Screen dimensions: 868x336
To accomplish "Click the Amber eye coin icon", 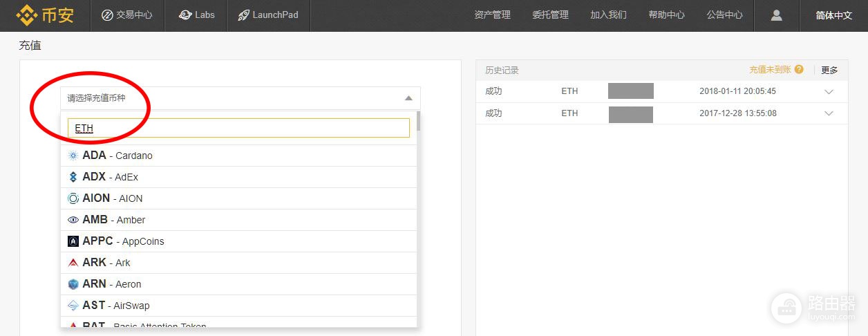I will tap(73, 220).
